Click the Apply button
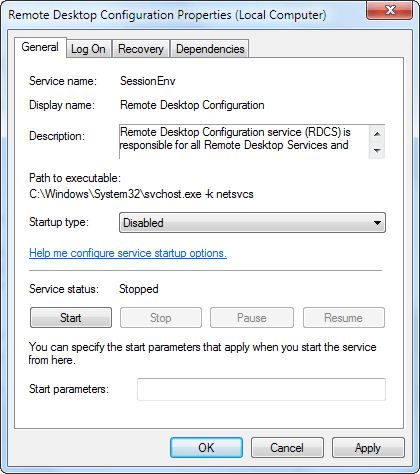420x474 pixels. point(368,447)
